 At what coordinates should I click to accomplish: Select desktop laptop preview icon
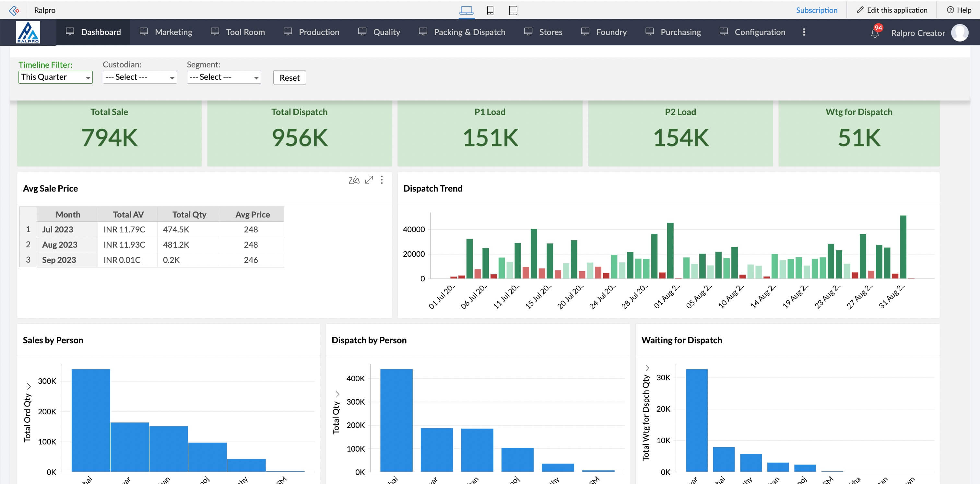[466, 10]
